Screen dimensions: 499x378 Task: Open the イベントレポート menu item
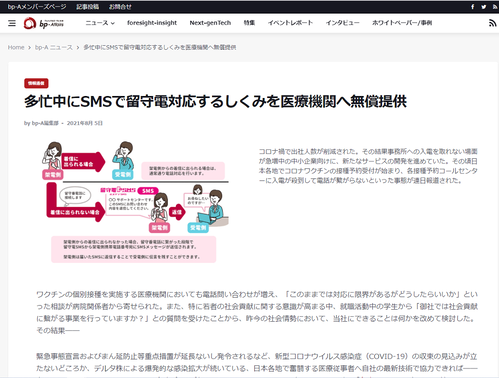pyautogui.click(x=290, y=23)
